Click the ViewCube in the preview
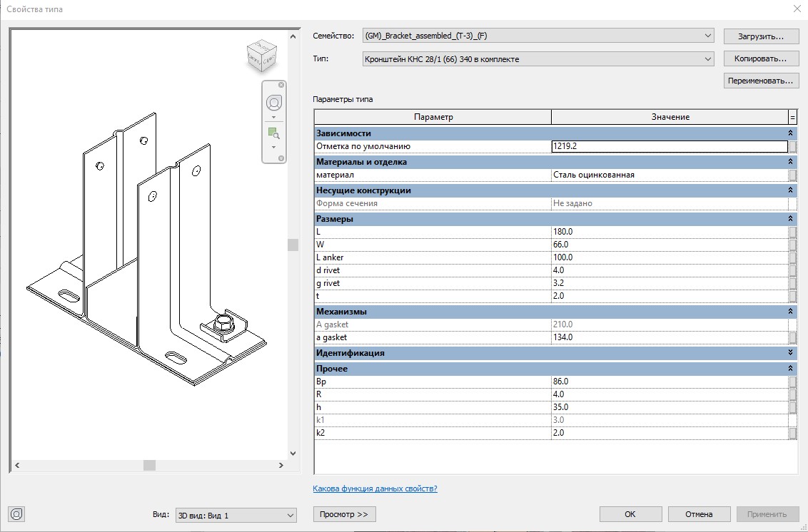This screenshot has height=532, width=808. 262,57
